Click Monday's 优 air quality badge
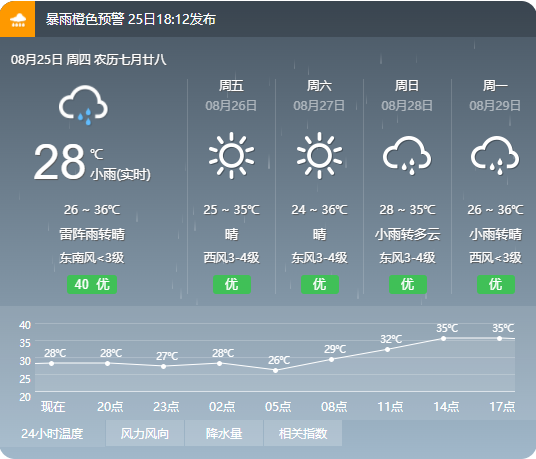This screenshot has height=459, width=536. (x=496, y=284)
